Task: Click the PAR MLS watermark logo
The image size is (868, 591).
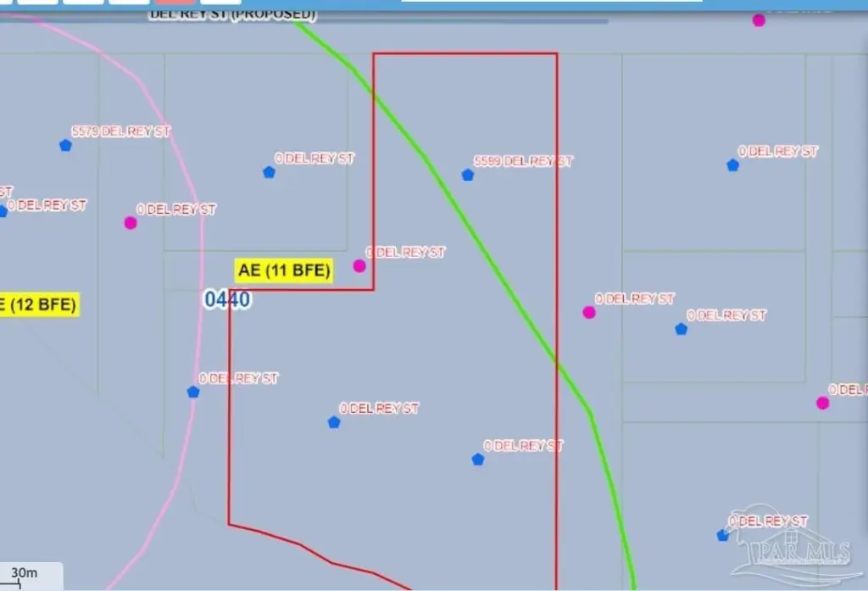Action: click(x=791, y=551)
